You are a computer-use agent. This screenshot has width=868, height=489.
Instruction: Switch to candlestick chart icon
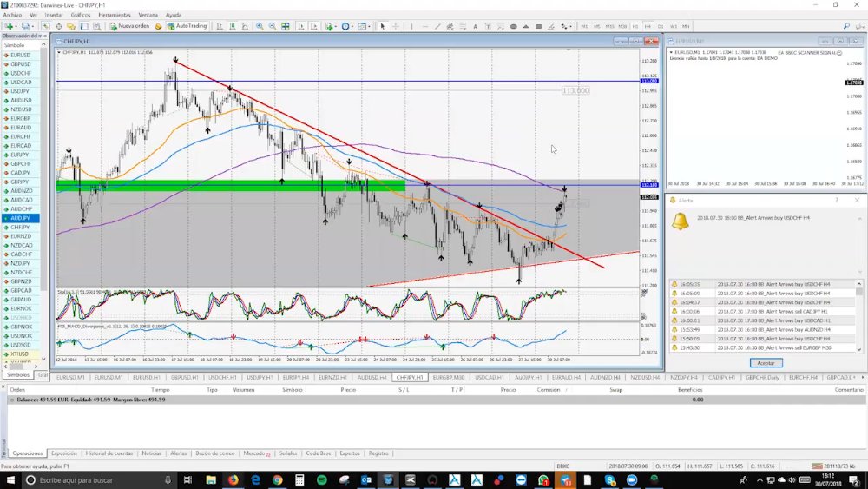click(x=233, y=26)
